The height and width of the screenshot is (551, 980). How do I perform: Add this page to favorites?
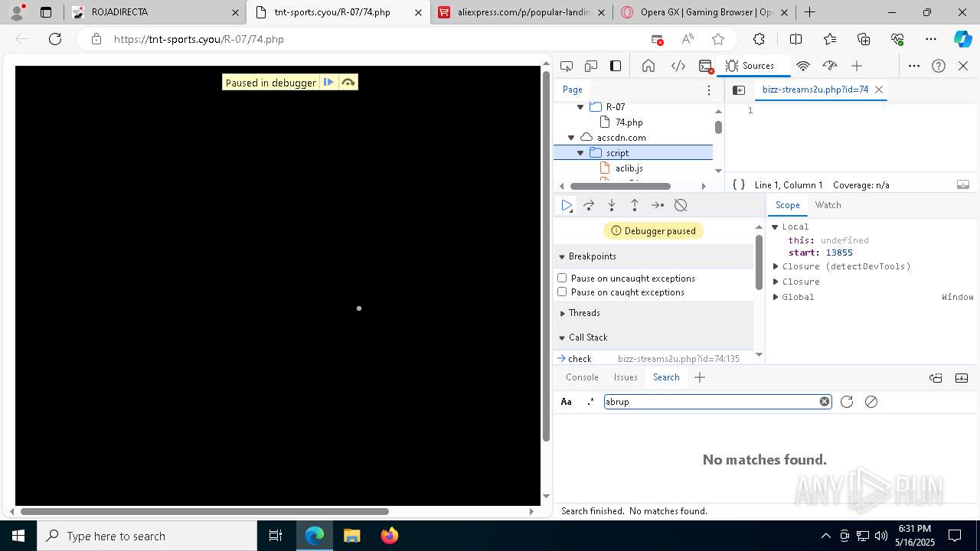[x=717, y=39]
